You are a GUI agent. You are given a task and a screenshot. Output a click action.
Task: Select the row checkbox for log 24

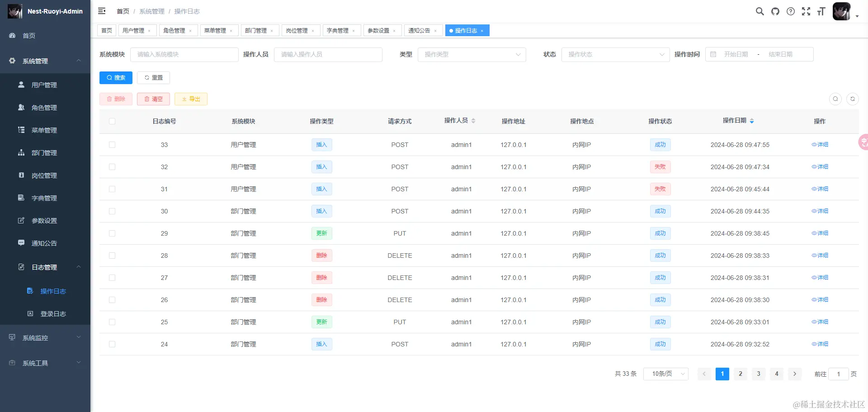tap(112, 344)
